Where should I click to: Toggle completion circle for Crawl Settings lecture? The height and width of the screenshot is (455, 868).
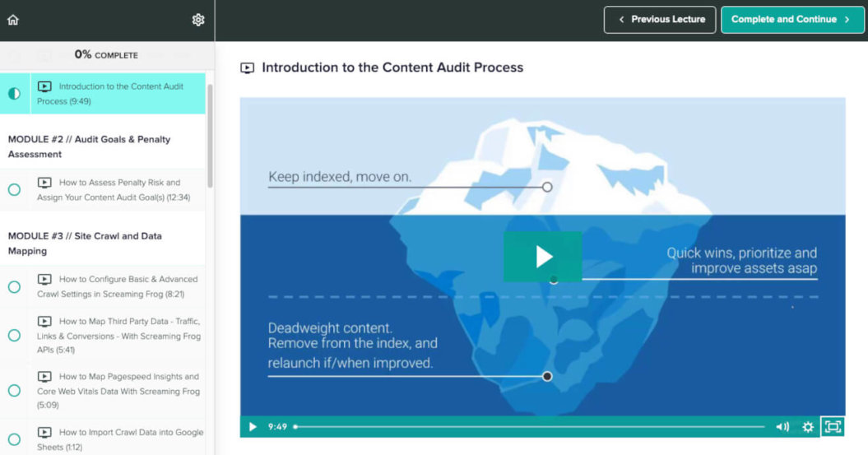pos(14,286)
